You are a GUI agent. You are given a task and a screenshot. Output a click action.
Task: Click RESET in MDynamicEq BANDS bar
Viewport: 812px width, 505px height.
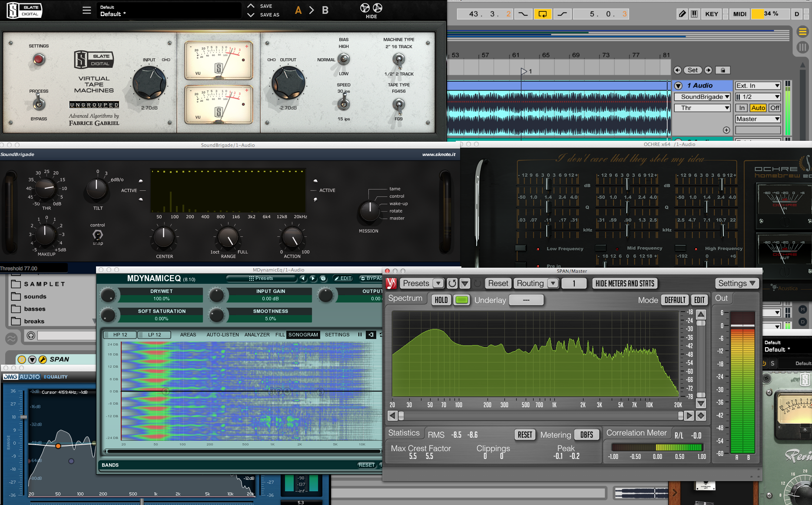[x=367, y=465]
